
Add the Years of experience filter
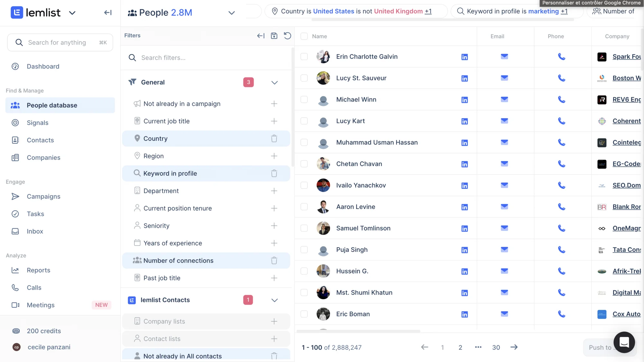pos(274,243)
